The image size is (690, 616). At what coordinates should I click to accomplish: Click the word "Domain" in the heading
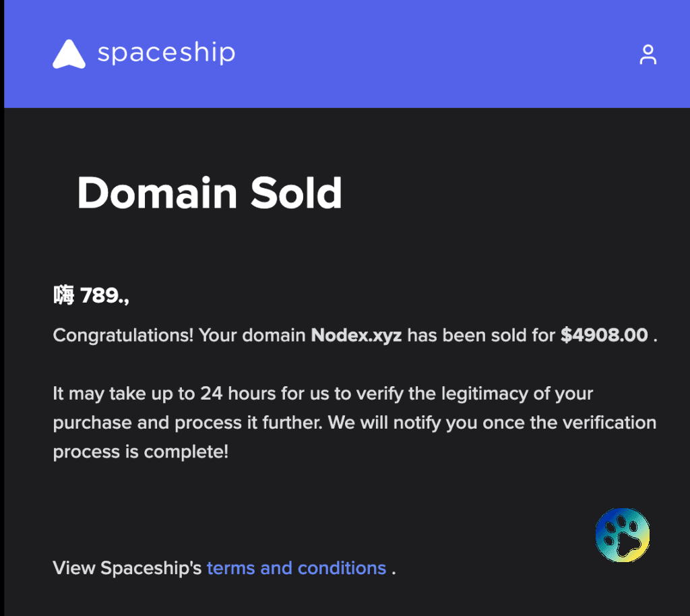[157, 193]
